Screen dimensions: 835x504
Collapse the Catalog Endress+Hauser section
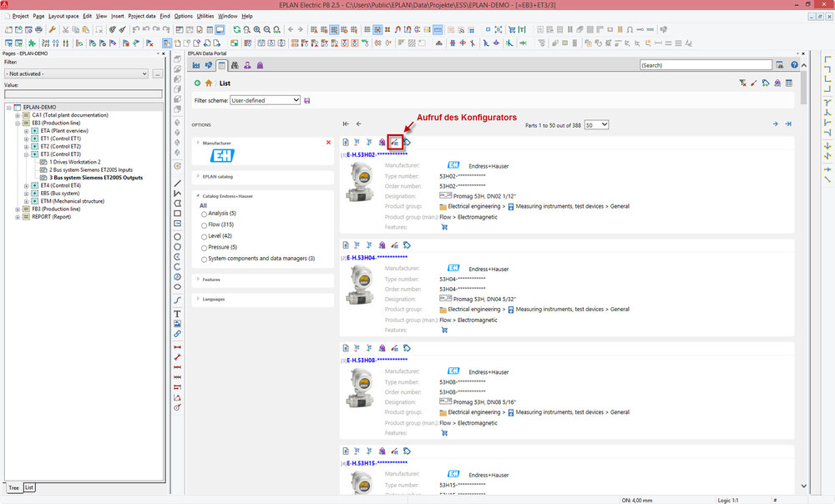click(x=198, y=196)
